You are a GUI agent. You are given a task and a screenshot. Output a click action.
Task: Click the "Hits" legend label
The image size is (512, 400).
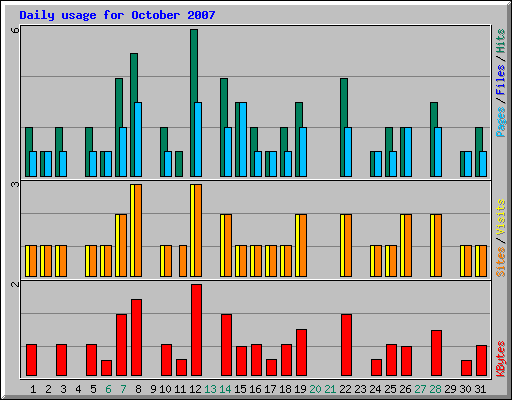click(500, 41)
